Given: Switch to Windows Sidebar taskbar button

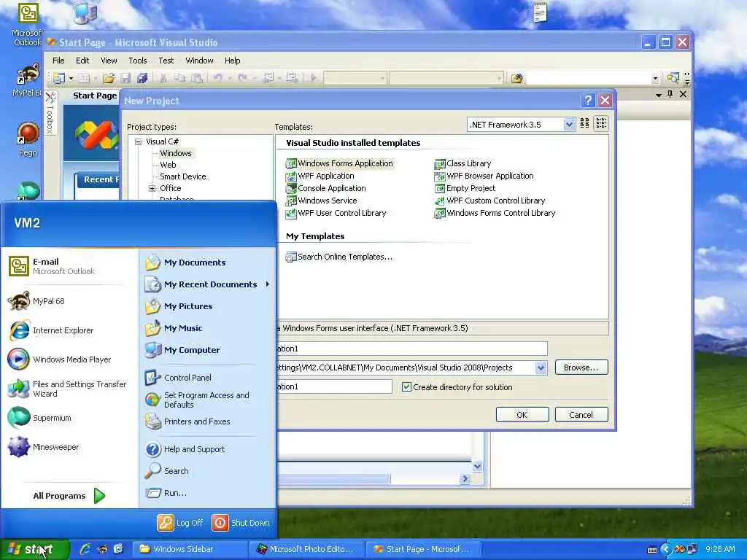Looking at the screenshot, I should (190, 549).
